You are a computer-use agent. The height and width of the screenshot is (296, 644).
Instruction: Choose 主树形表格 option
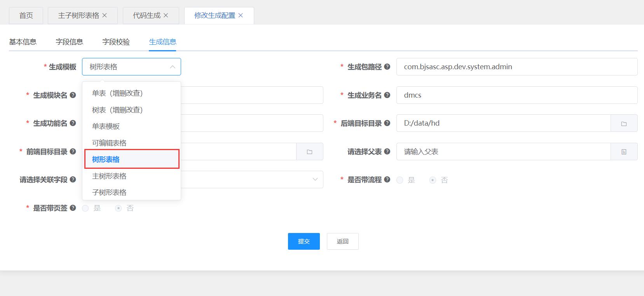tap(132, 176)
